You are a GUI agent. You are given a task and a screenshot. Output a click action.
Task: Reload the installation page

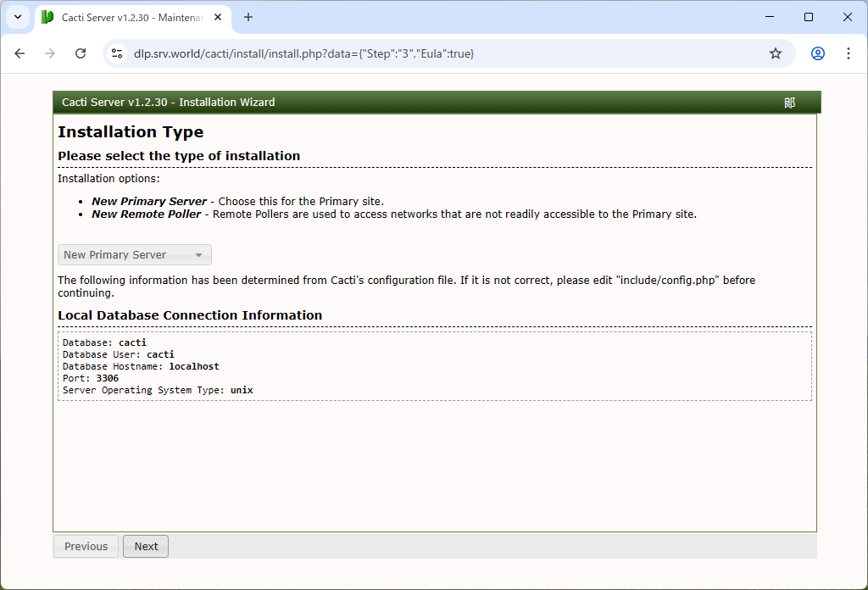[81, 53]
